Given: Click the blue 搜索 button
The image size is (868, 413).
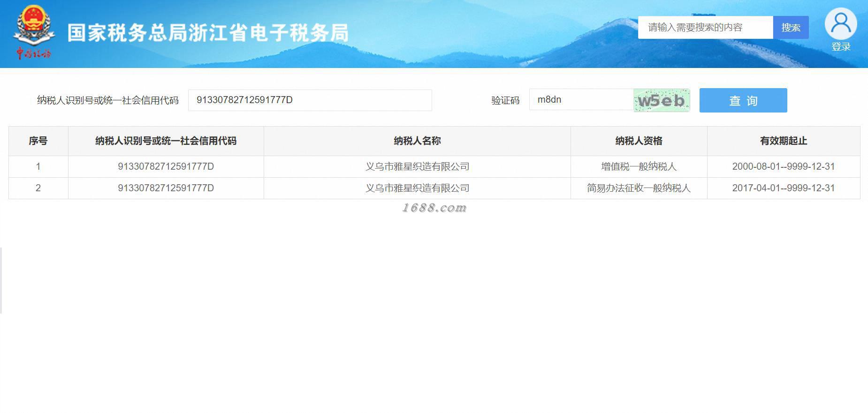Looking at the screenshot, I should 791,28.
